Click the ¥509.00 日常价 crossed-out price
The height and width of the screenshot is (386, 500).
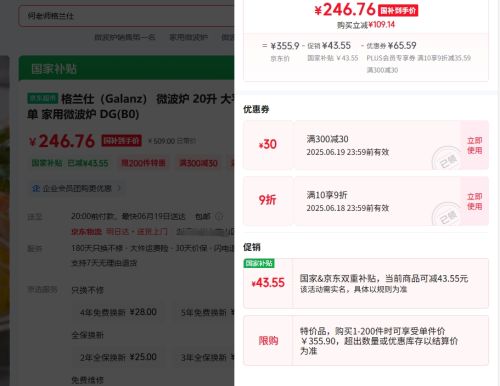tap(172, 141)
